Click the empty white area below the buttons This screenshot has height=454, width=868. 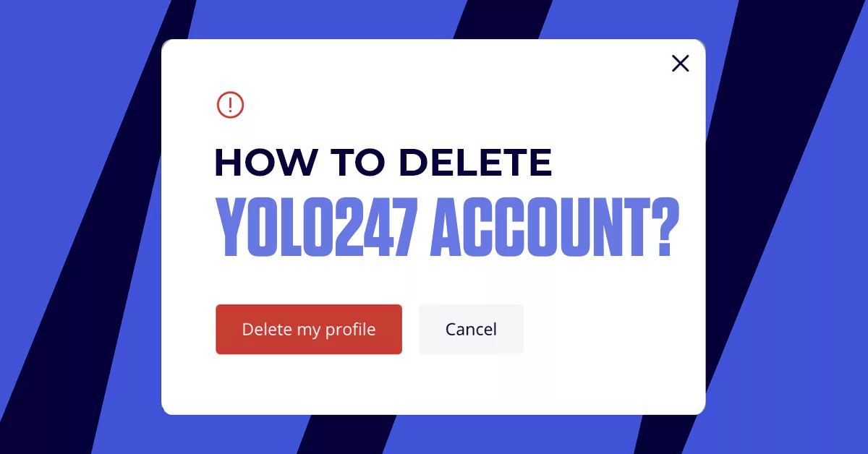coord(433,385)
